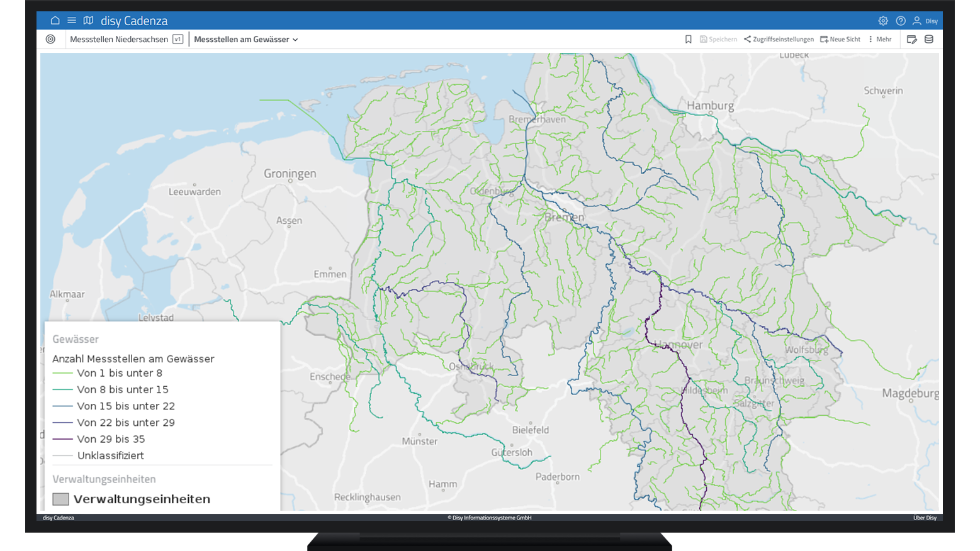
Task: Click the gray Verwaltungseinheiten color swatch
Action: point(61,499)
